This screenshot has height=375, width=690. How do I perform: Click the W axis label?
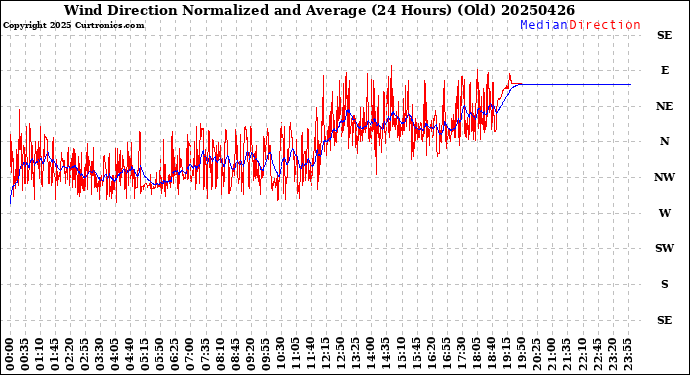point(664,213)
